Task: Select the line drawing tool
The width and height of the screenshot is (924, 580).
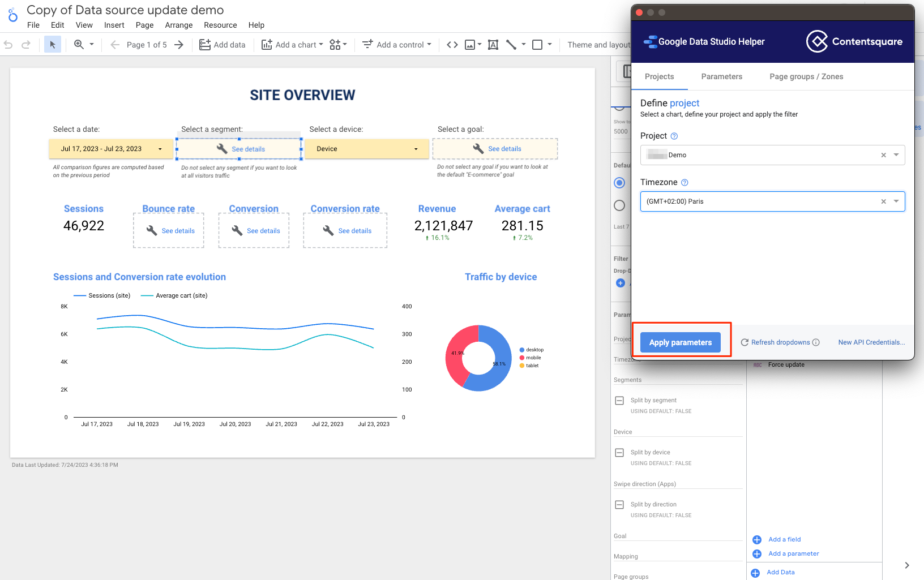Action: pyautogui.click(x=511, y=45)
